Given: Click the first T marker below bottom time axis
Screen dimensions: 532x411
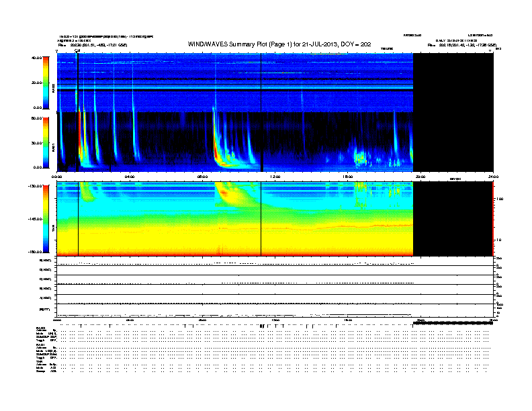Looking at the screenshot, I should tap(81, 326).
